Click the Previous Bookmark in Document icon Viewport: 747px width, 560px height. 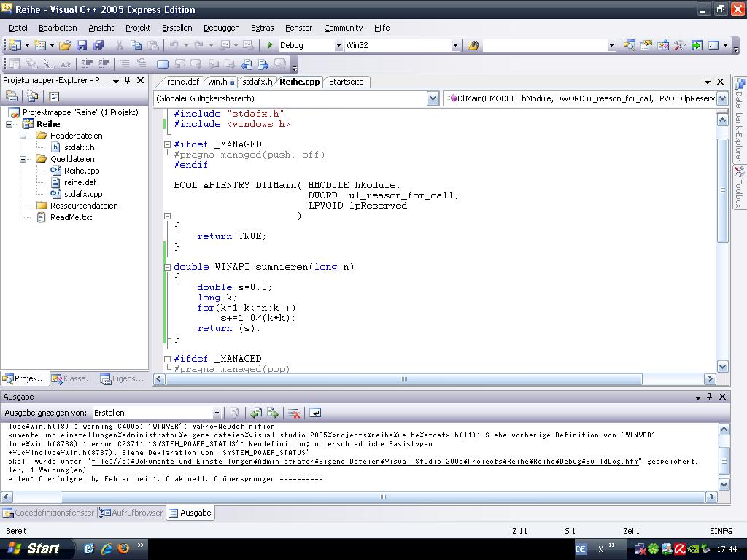tap(247, 64)
